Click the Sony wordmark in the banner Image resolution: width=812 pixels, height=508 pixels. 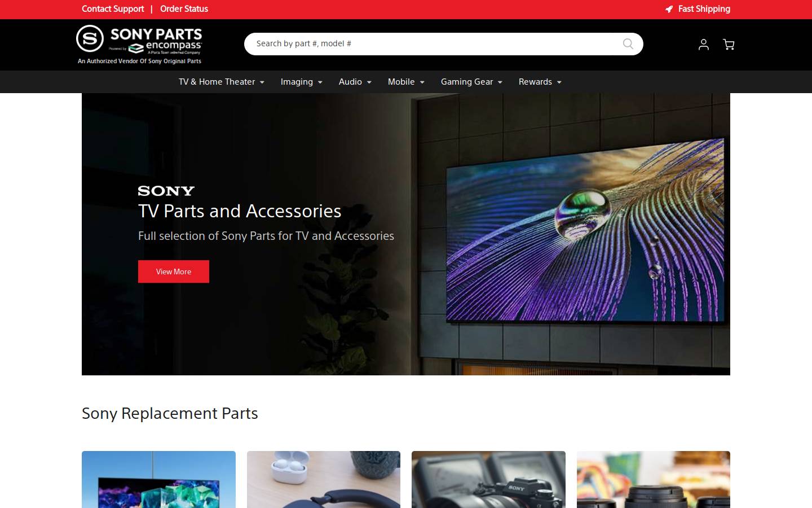coord(166,191)
